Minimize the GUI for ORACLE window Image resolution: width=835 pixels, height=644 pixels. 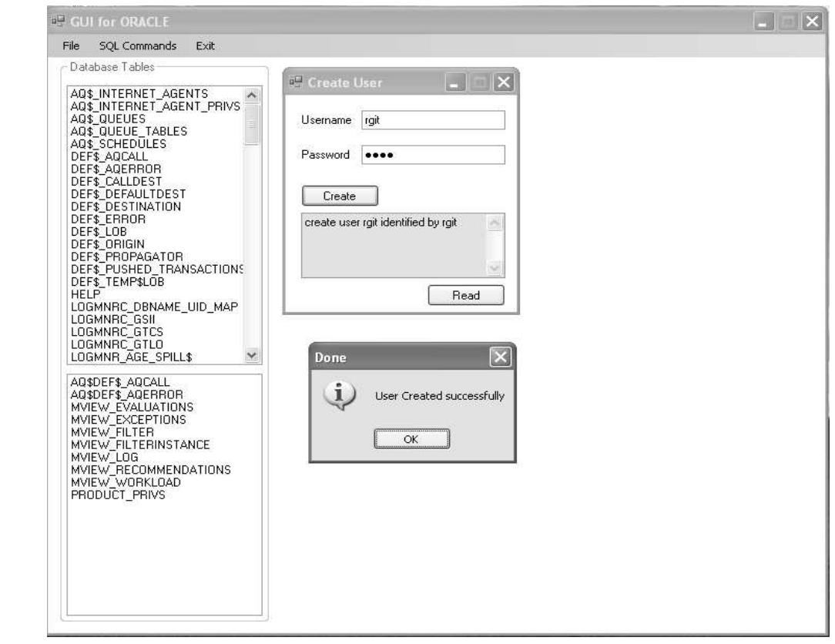pos(763,22)
